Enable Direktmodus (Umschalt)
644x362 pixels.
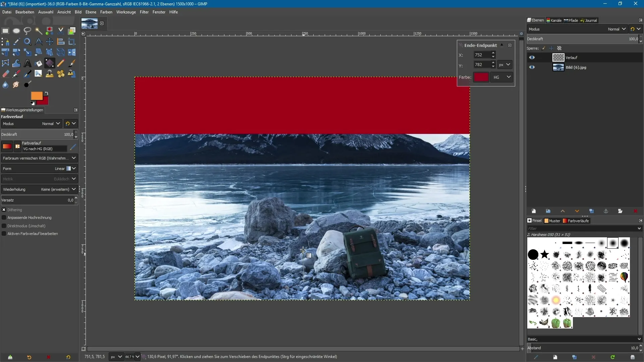[x=4, y=226]
